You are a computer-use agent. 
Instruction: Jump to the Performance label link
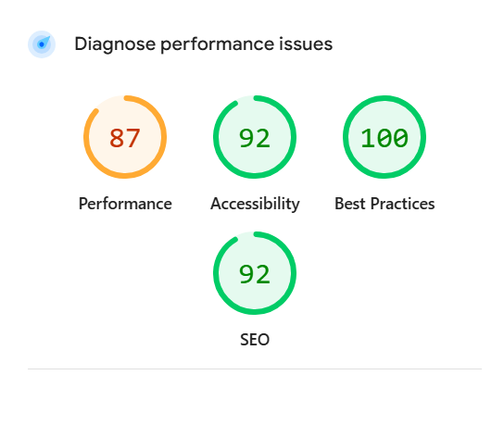tap(125, 204)
